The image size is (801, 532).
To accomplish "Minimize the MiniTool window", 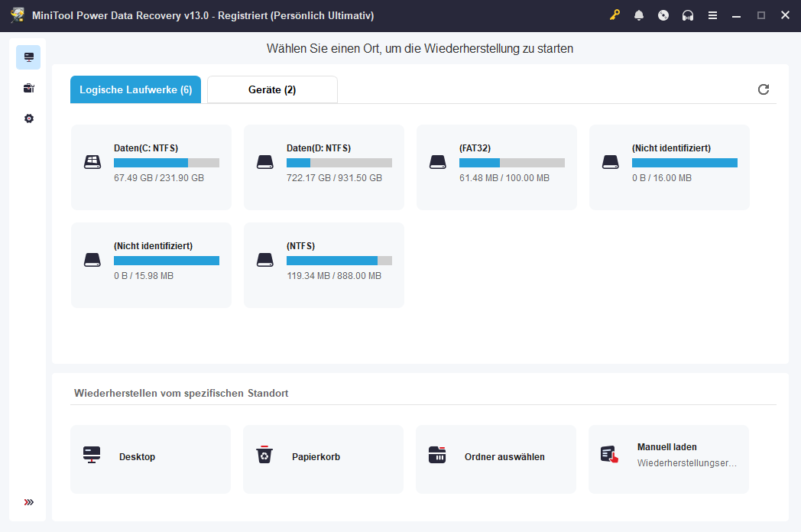I will pos(736,15).
